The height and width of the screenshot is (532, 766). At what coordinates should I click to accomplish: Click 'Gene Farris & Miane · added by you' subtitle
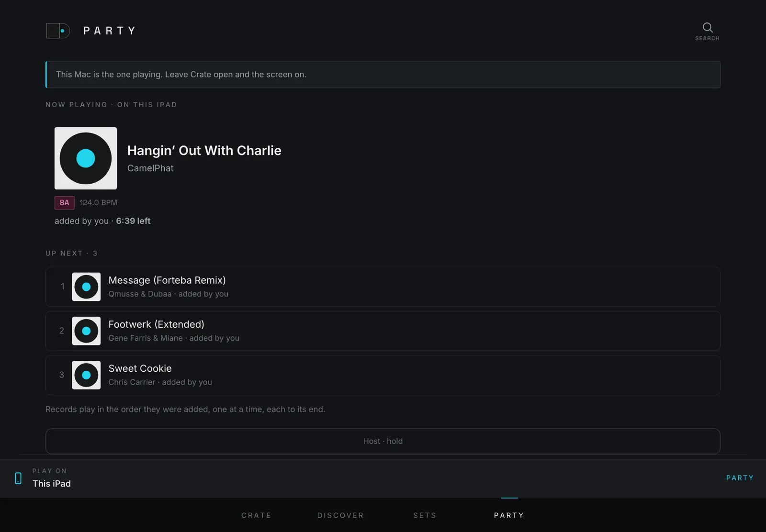174,338
